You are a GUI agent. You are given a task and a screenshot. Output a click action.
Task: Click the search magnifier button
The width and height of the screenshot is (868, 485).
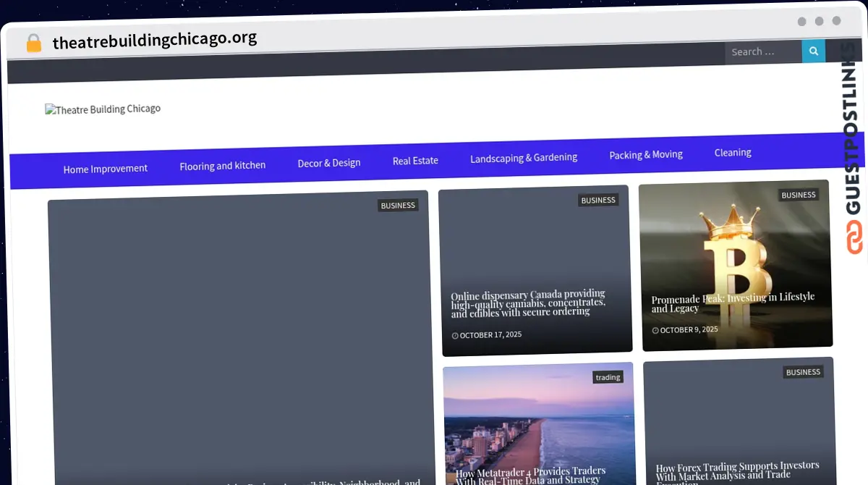[813, 51]
